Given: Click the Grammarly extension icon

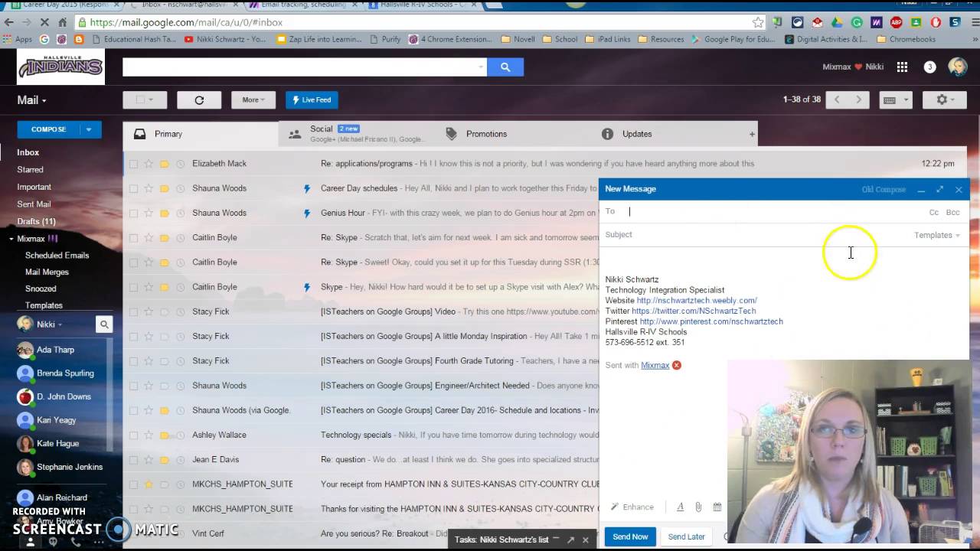Looking at the screenshot, I should pyautogui.click(x=857, y=22).
